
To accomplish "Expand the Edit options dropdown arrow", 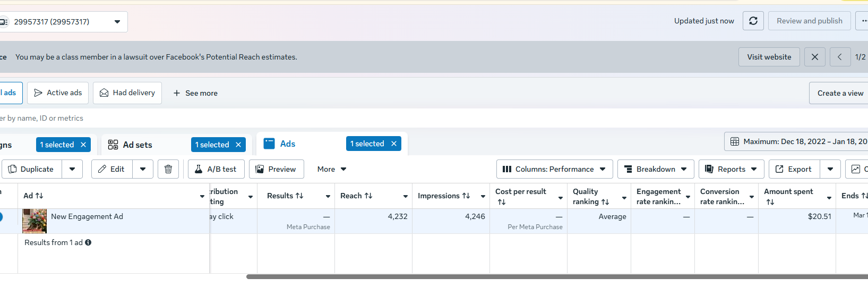I will (x=143, y=169).
